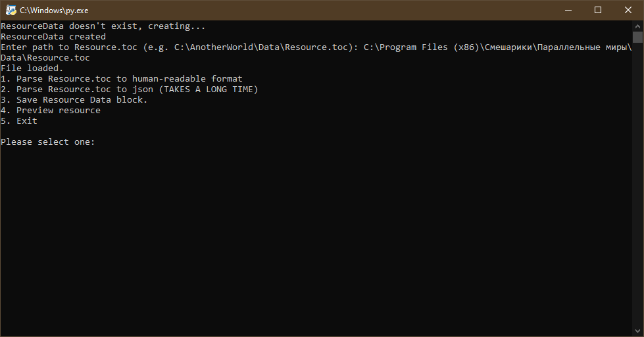Screen dimensions: 644x337
Task: Click the Python launcher icon in title bar
Action: point(11,10)
